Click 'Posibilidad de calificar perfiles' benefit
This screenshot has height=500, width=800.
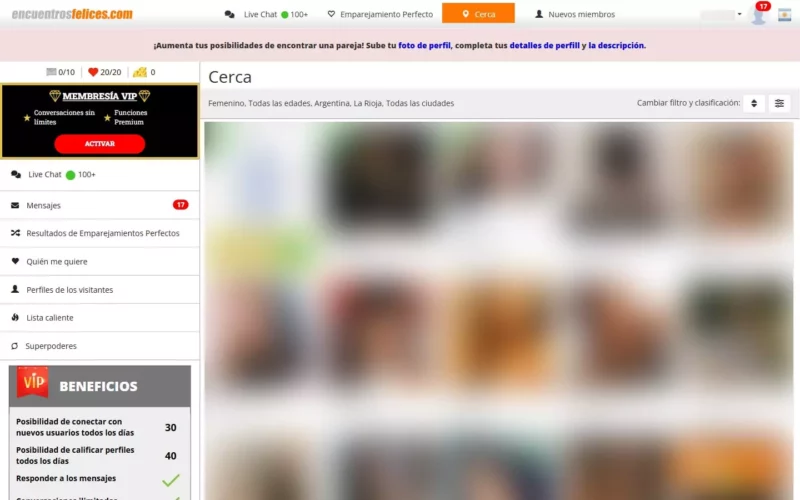75,455
